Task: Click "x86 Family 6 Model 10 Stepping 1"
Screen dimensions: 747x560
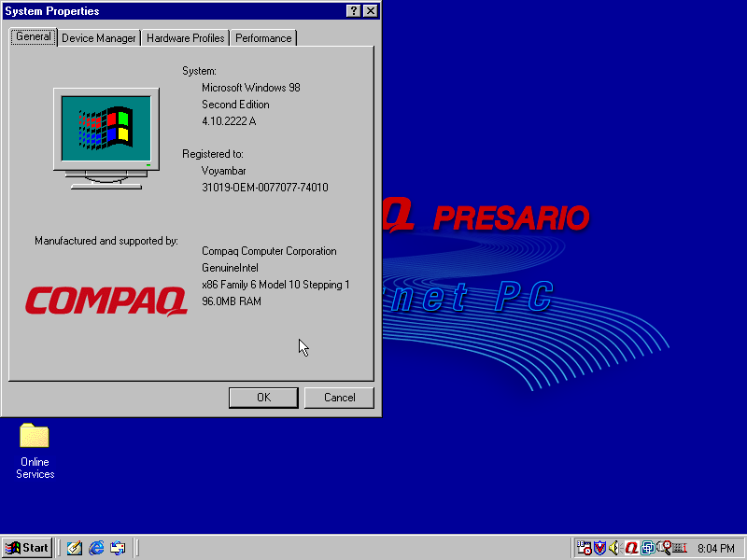Action: click(275, 285)
